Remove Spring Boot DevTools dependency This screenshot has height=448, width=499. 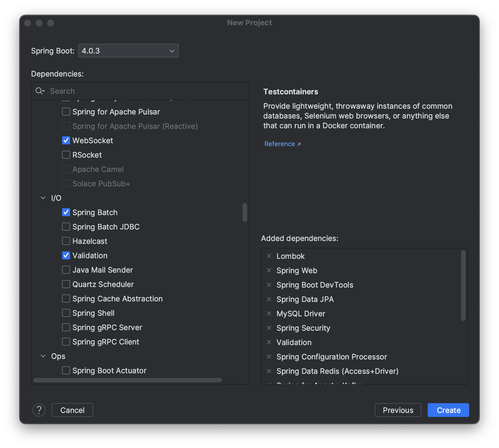point(269,285)
